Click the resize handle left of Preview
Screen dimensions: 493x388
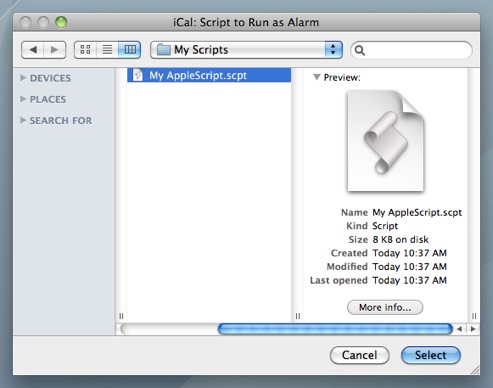(298, 316)
